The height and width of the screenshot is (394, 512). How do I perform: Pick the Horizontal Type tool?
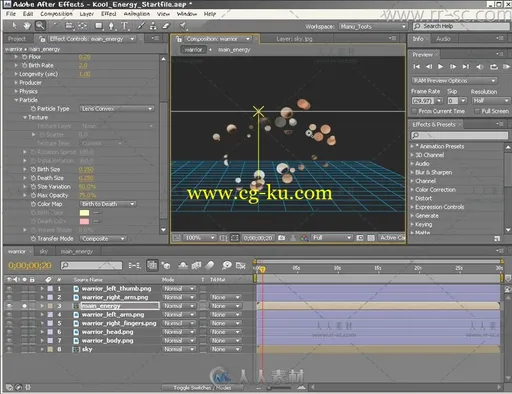point(124,26)
